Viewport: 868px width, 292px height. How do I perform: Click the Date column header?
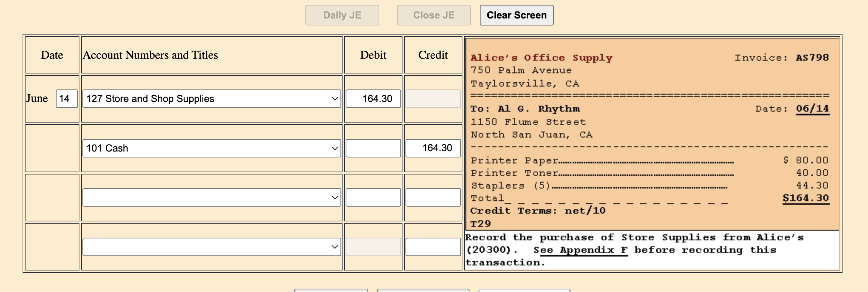click(52, 55)
